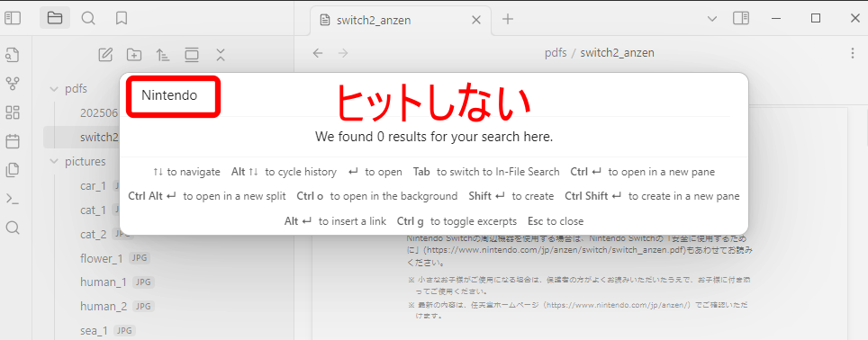Open the file explorer folder tab
The height and width of the screenshot is (340, 868).
[54, 18]
